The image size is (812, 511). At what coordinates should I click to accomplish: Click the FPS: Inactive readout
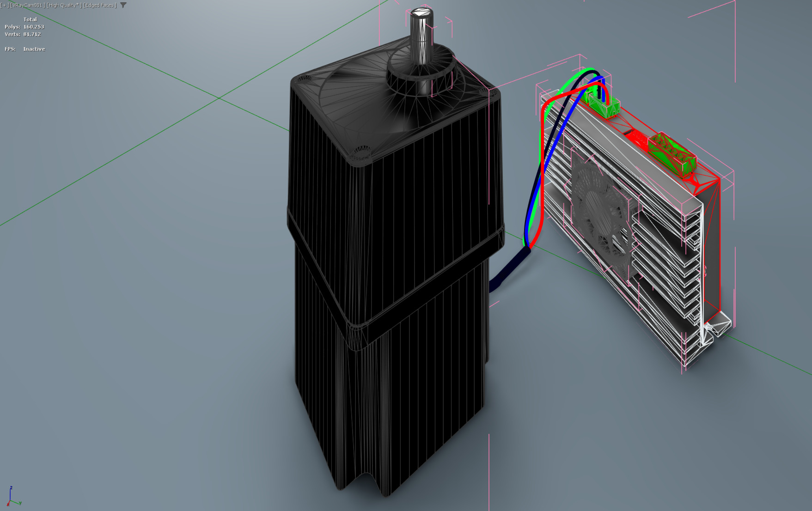24,49
